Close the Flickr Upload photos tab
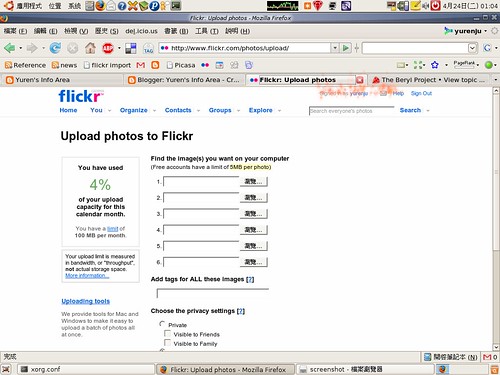The height and width of the screenshot is (375, 500). click(359, 80)
